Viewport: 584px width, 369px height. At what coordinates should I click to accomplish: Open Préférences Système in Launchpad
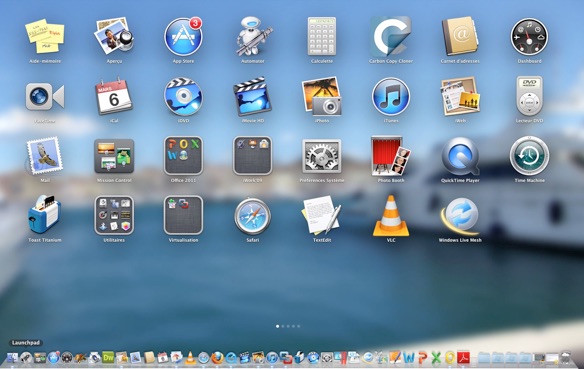point(322,156)
